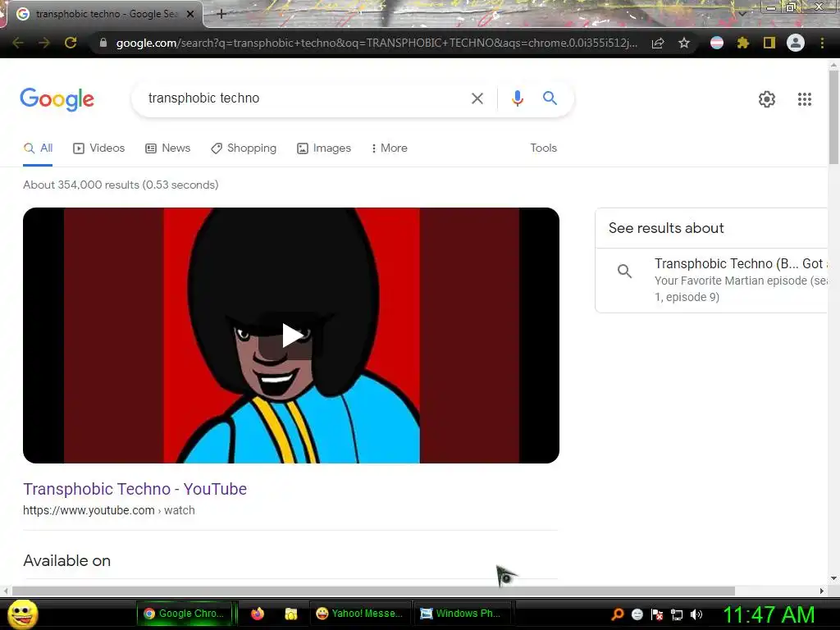Switch to Google Chrome taskbar button
The height and width of the screenshot is (630, 840).
(x=185, y=614)
